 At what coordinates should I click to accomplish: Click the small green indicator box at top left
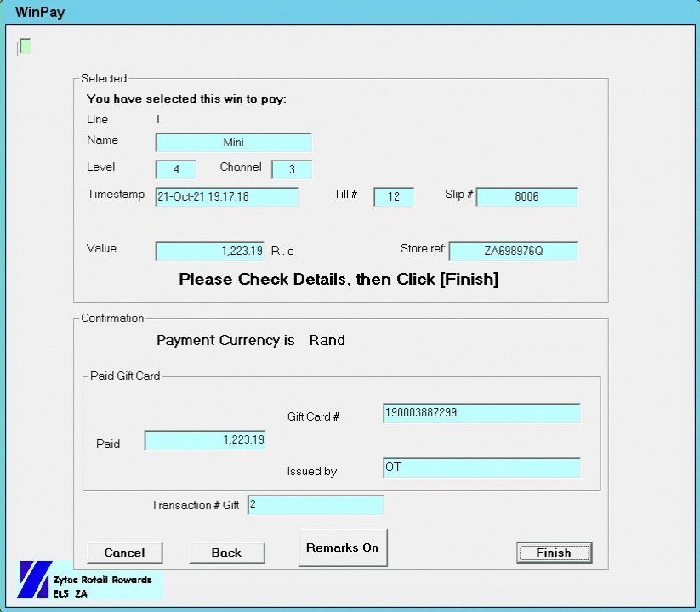point(25,46)
